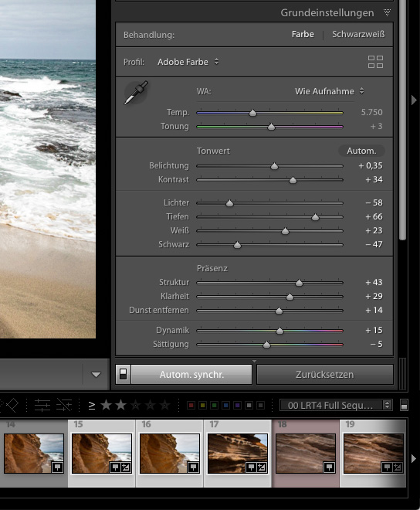This screenshot has width=420, height=510.
Task: Open the profile browser grid icon
Action: (x=375, y=62)
